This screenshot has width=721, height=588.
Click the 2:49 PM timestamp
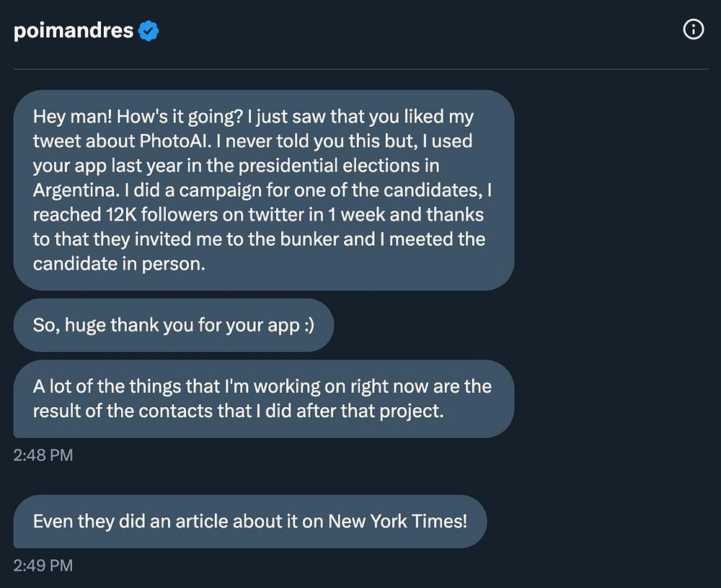pos(43,565)
